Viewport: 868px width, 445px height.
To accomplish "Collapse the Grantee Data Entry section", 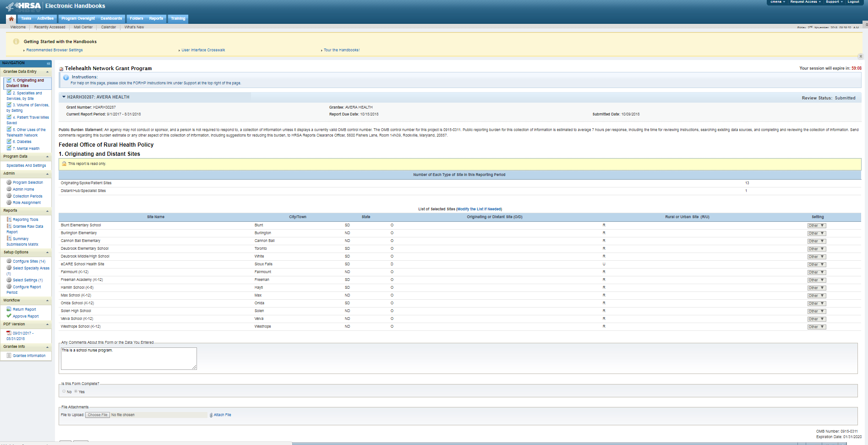I will coord(47,72).
